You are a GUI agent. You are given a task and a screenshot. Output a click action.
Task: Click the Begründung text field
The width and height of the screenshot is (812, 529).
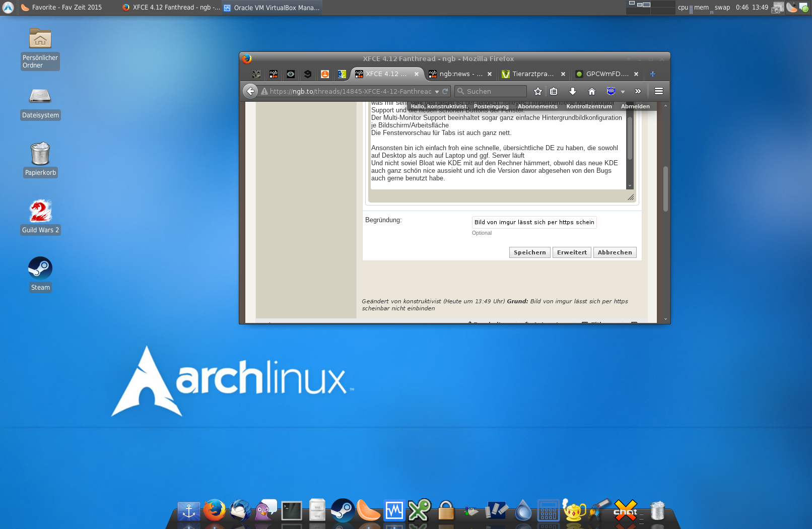[x=534, y=222]
